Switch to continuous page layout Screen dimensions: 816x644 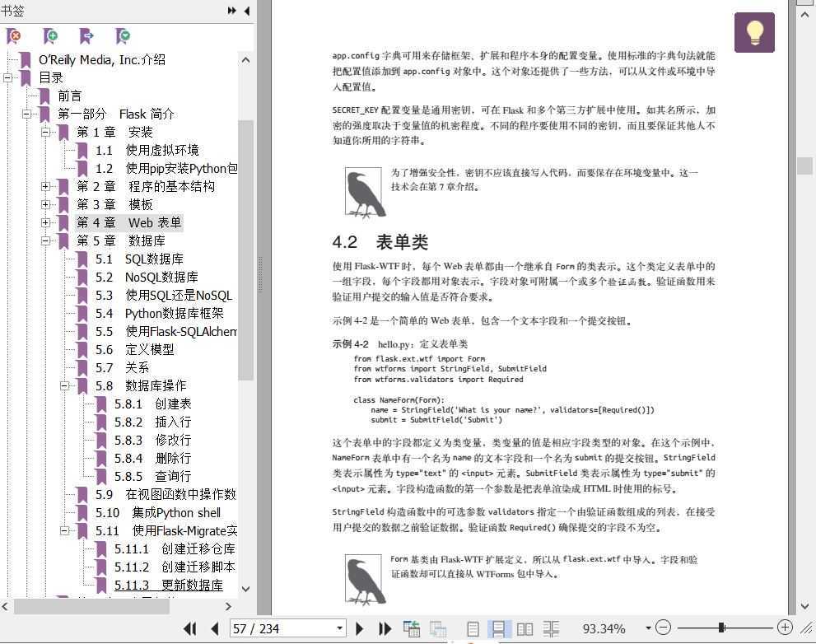pos(498,629)
